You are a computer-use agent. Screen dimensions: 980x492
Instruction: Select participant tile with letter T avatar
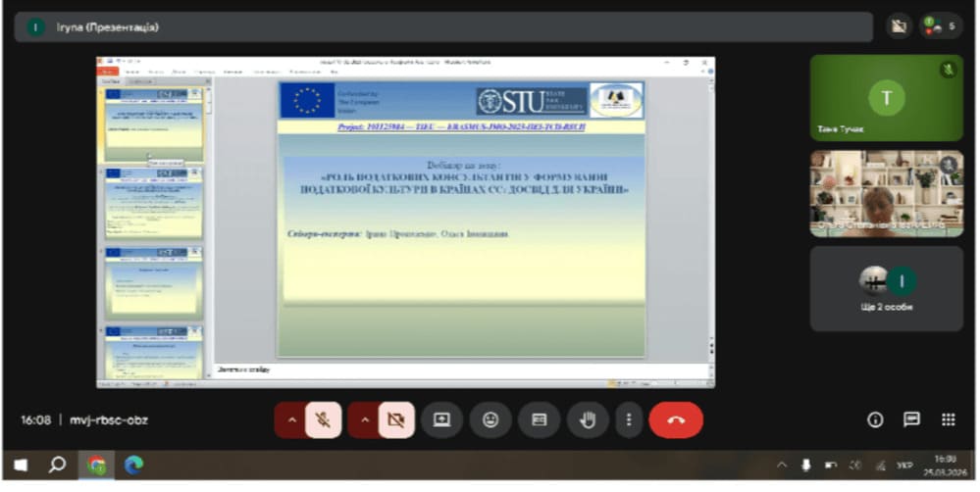pos(886,97)
